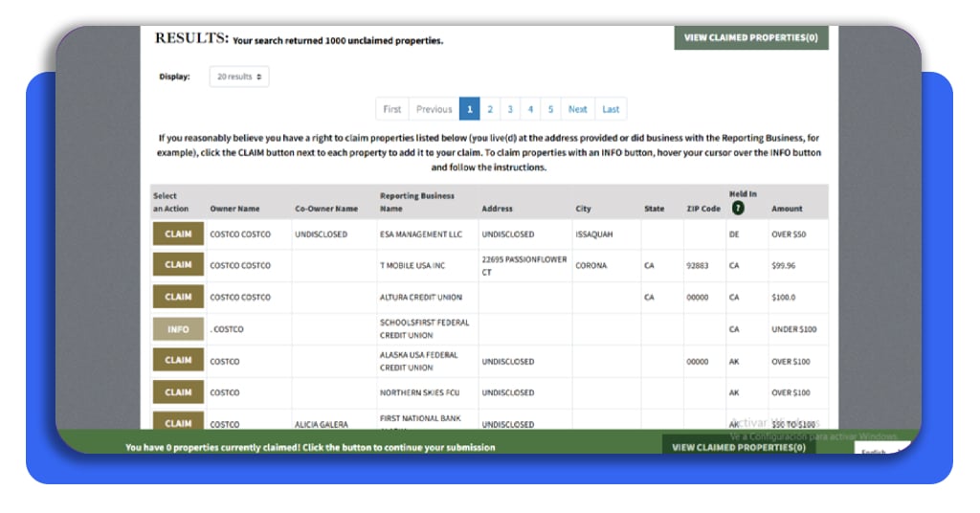Image resolution: width=980 pixels, height=513 pixels.
Task: Open View Claimed Properties(0) at top right
Action: 751,37
